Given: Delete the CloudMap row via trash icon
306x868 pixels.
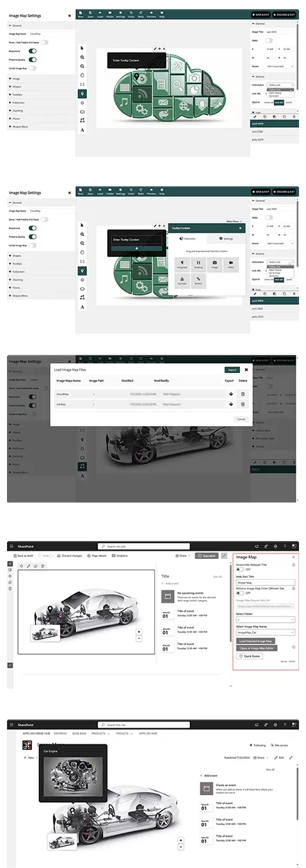Looking at the screenshot, I should [243, 394].
